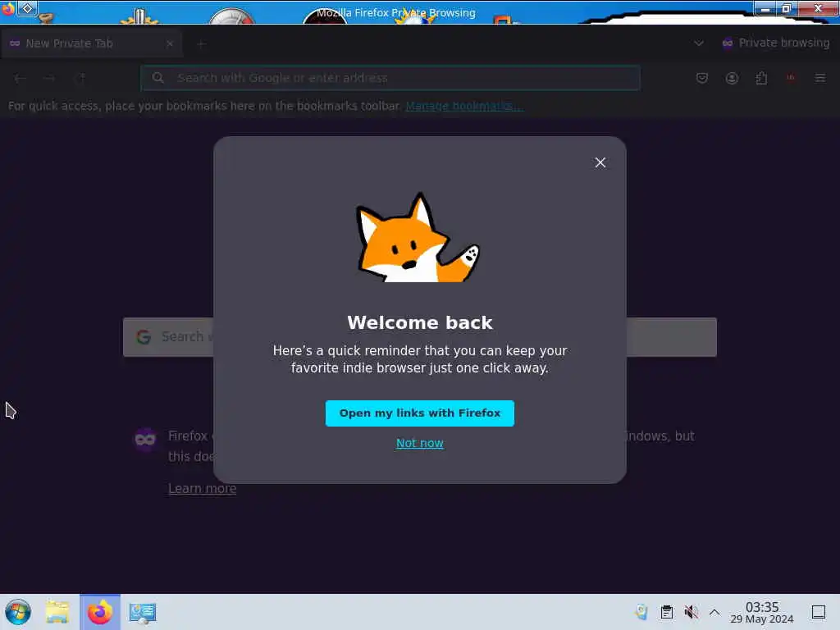The width and height of the screenshot is (840, 630).
Task: Open the Firefox account icon
Action: pos(732,78)
